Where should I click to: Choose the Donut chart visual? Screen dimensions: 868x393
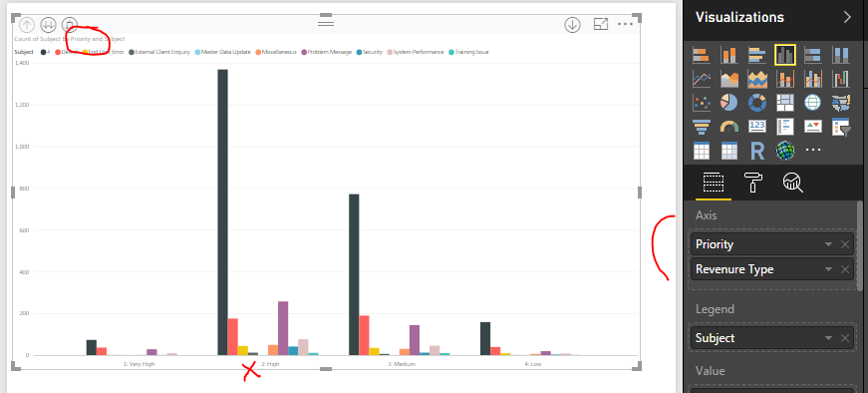click(756, 103)
